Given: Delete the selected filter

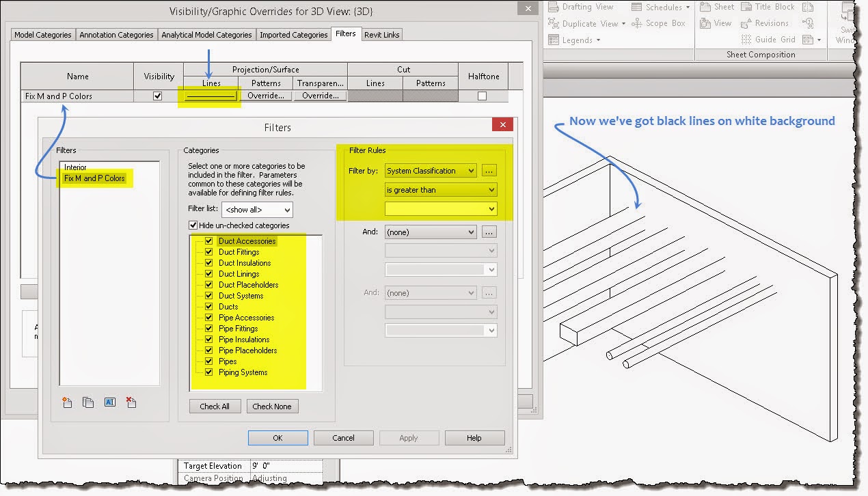Looking at the screenshot, I should pos(131,403).
